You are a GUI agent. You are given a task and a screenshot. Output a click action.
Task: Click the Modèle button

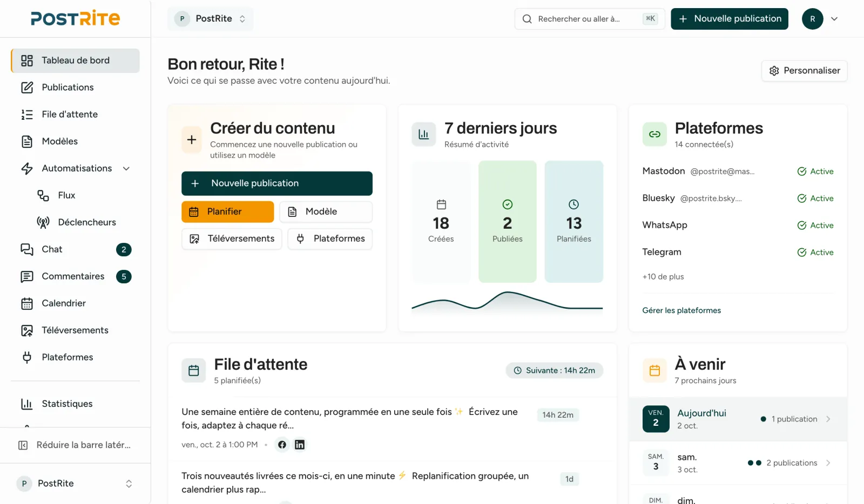(x=326, y=212)
